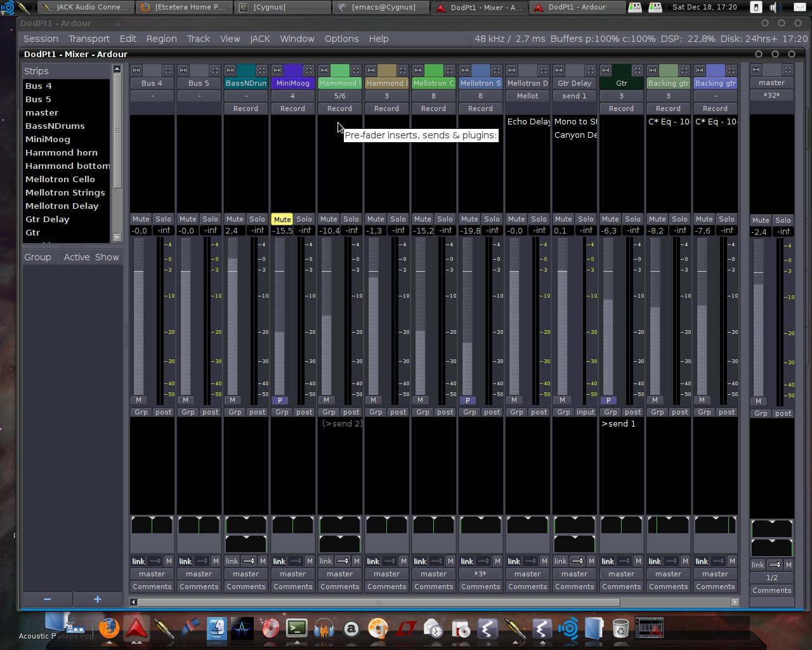Screen dimensions: 812x650
Task: Hide the master strip via its X icon
Action: pos(787,69)
